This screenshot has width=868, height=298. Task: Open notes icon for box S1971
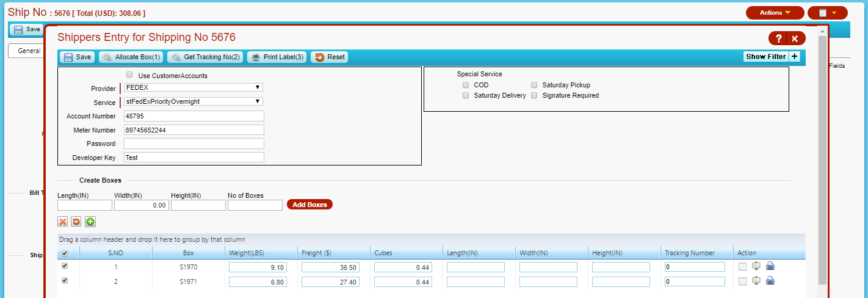point(742,282)
